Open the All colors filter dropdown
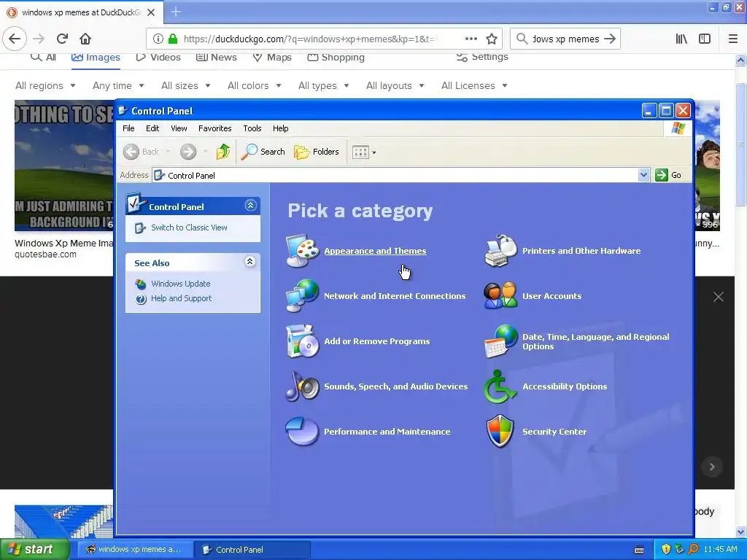747x560 pixels. point(255,86)
